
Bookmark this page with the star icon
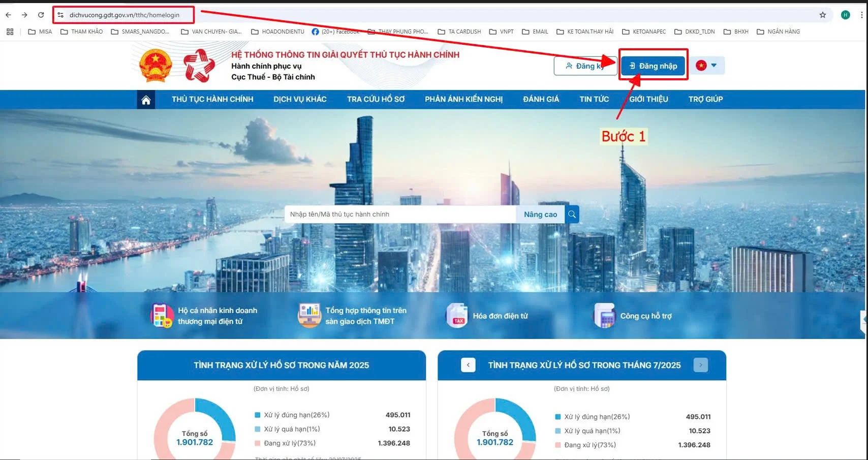[x=823, y=15]
